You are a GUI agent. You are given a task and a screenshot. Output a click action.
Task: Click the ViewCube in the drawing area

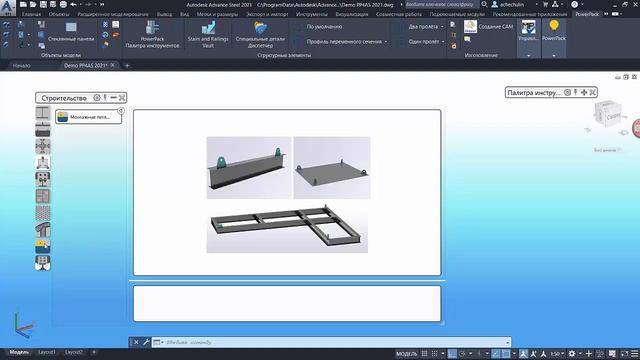[608, 114]
